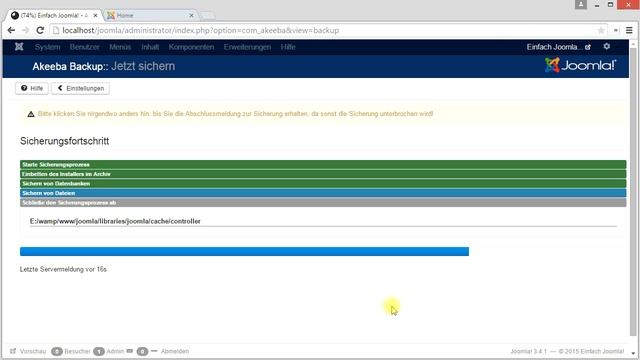Click the Chrome user profile icon
This screenshot has height=360, width=640.
tap(581, 4)
